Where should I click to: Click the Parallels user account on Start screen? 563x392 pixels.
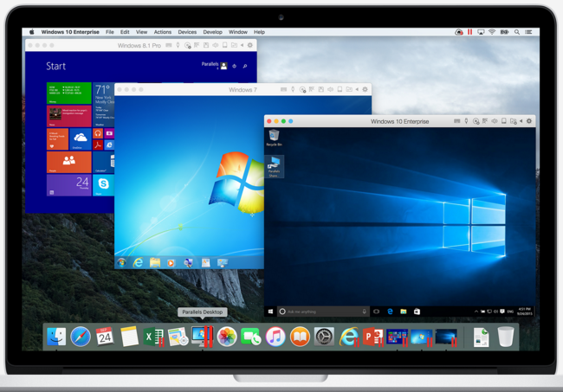(214, 65)
